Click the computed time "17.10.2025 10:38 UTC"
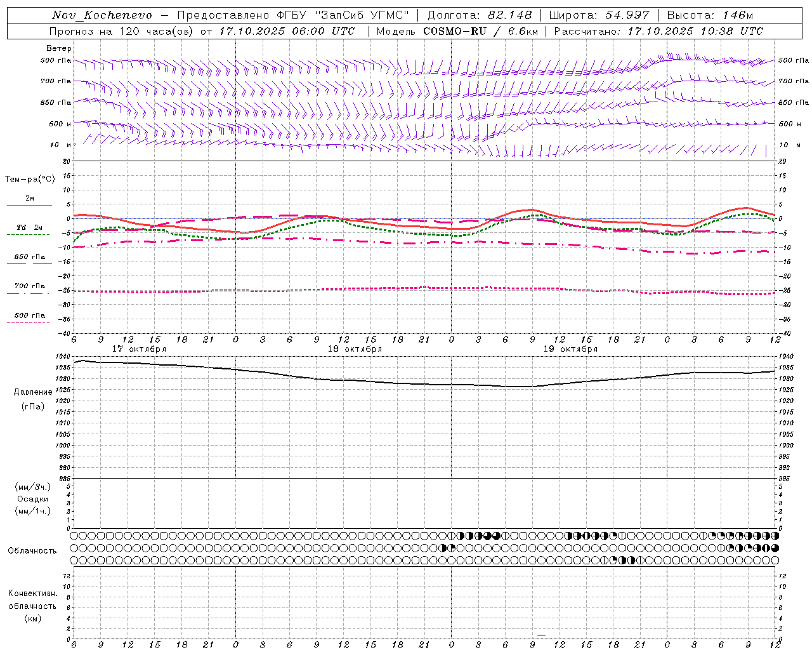This screenshot has height=650, width=812. point(695,31)
